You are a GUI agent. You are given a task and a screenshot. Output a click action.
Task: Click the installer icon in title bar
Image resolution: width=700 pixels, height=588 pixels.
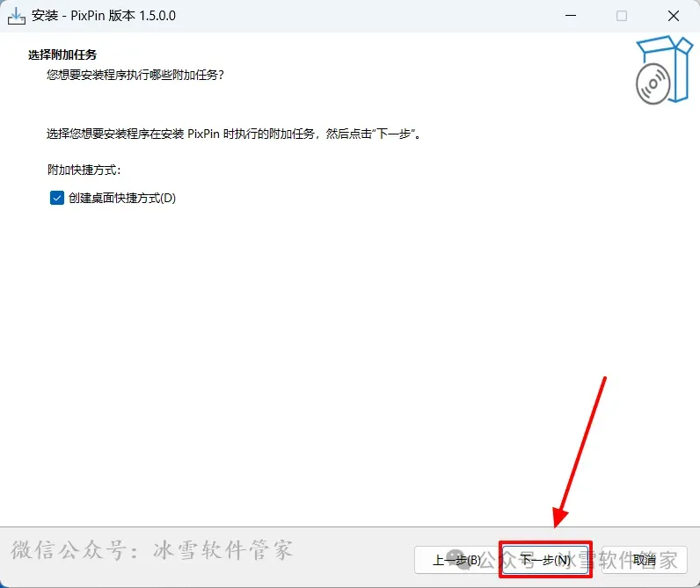(x=17, y=16)
